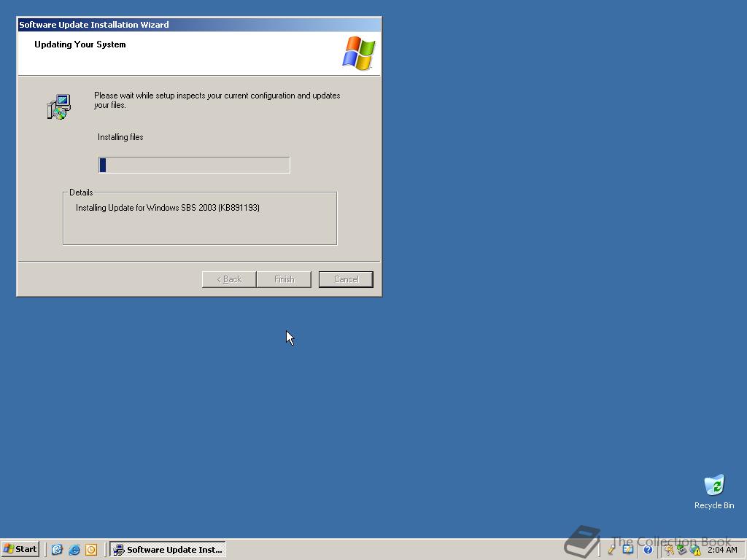Click the disabled Back button
This screenshot has height=560, width=747.
(x=229, y=279)
